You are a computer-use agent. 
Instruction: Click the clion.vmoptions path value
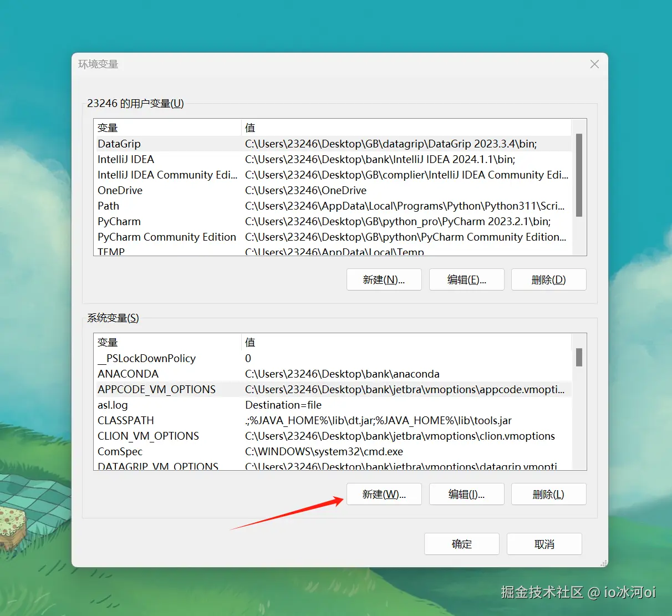(x=400, y=436)
